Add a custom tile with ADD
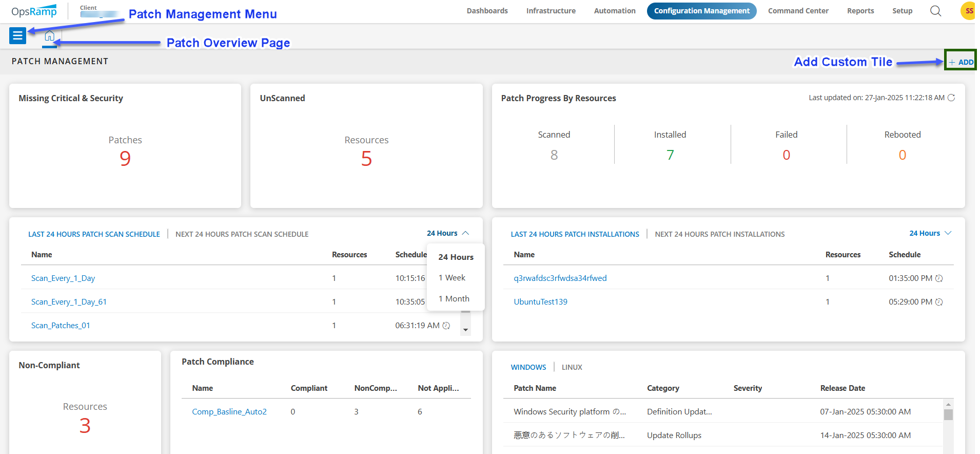The width and height of the screenshot is (980, 454). (961, 62)
